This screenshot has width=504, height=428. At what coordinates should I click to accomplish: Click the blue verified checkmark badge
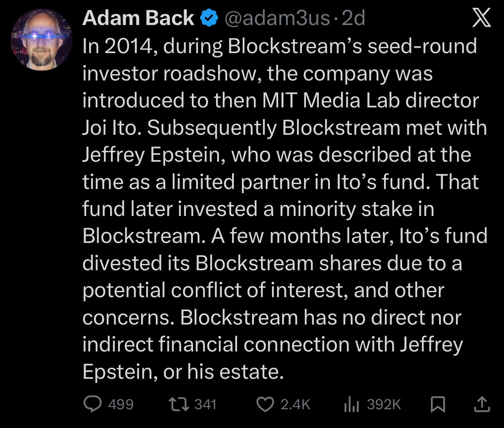tap(209, 18)
